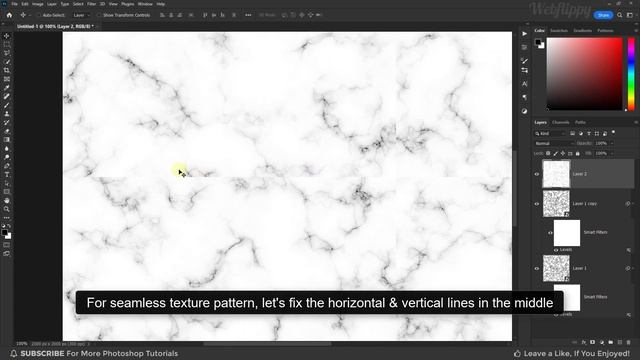Add layer style fx icon
Screen dimensions: 640x360
pyautogui.click(x=584, y=342)
